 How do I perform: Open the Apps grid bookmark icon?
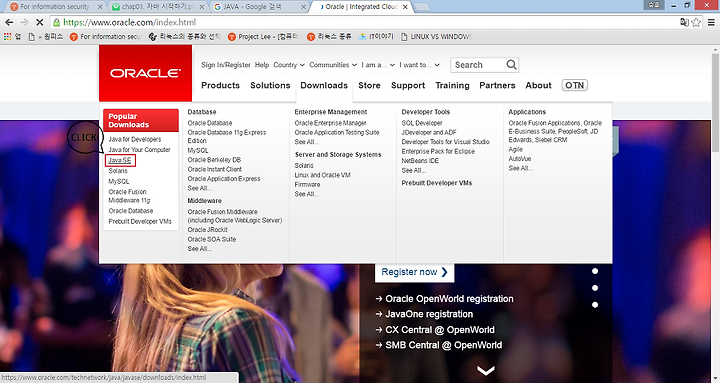click(7, 36)
